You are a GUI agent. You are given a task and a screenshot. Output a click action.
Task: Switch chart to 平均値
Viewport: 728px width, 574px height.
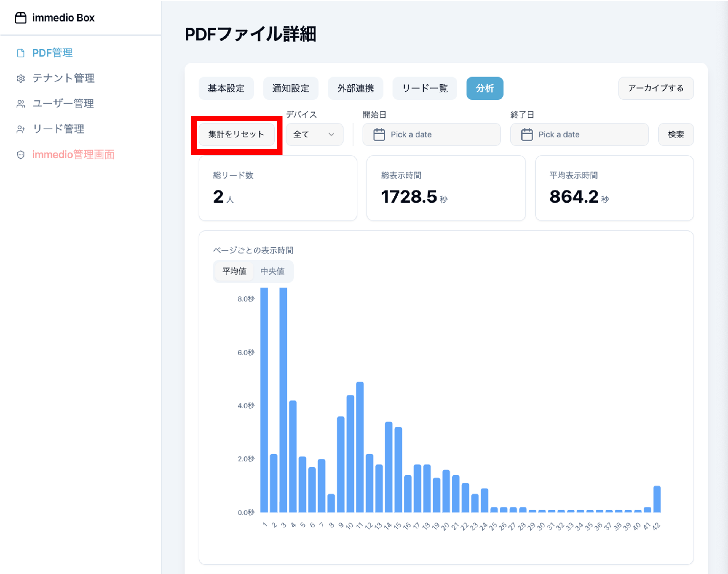click(x=234, y=271)
